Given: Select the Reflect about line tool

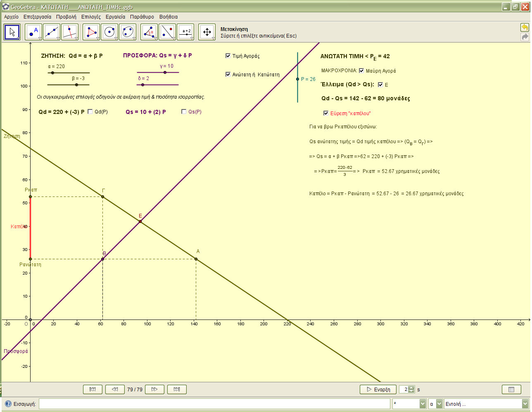Looking at the screenshot, I should [167, 32].
